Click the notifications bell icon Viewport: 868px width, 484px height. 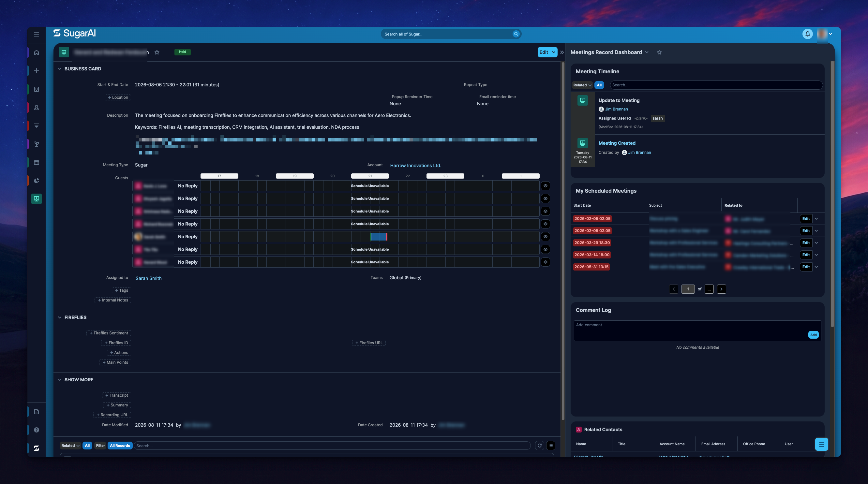(808, 34)
